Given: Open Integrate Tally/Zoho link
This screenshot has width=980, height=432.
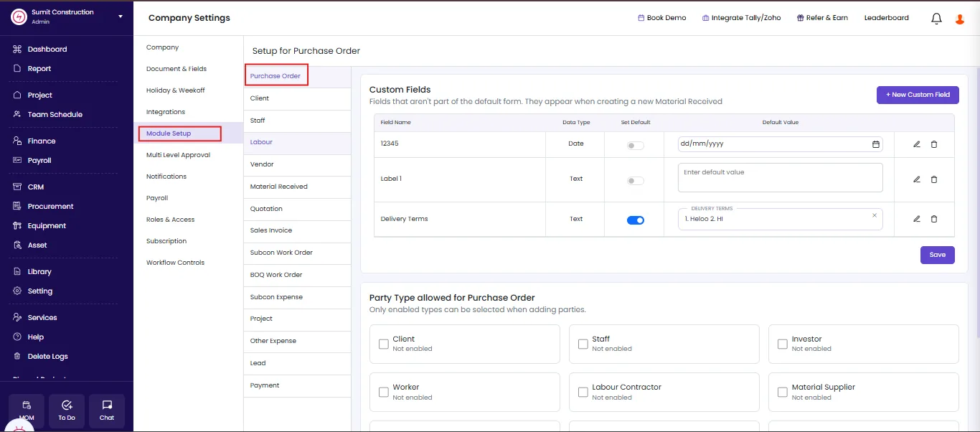Looking at the screenshot, I should [741, 18].
